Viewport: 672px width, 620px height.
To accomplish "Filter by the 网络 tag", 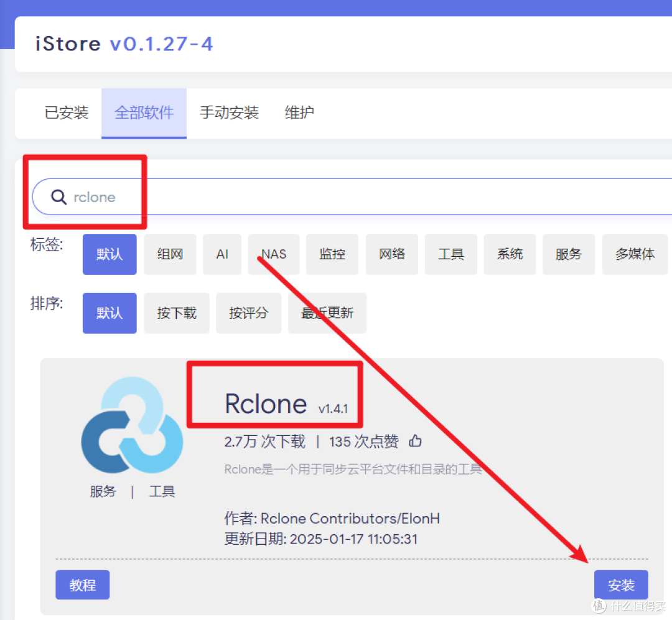I will (x=392, y=254).
